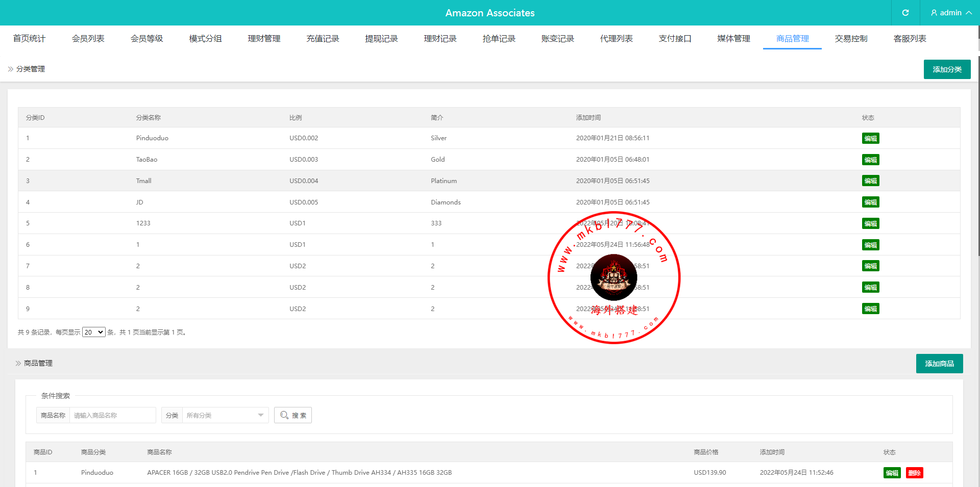
Task: Open 媒体管理 tab
Action: pos(733,38)
